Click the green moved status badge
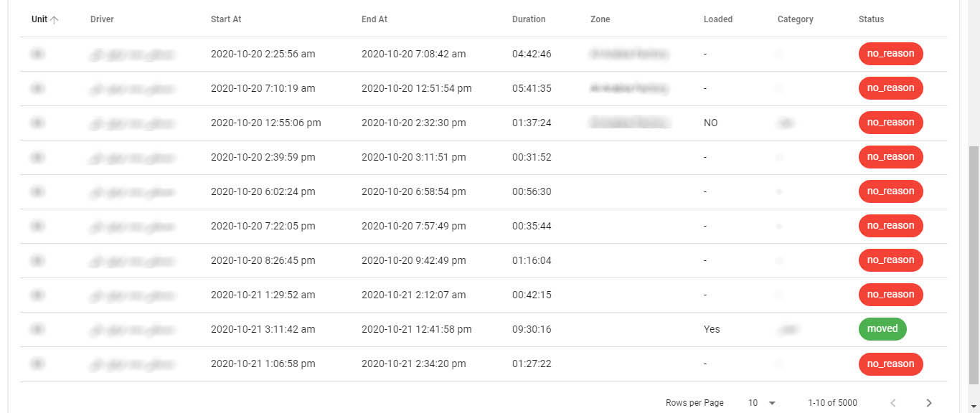980x413 pixels. coord(882,329)
